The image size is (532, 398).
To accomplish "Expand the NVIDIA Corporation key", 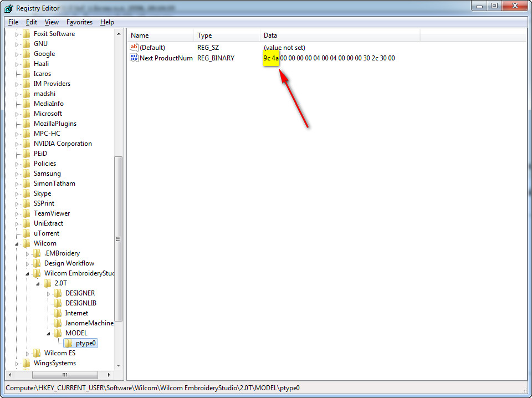I will pos(17,144).
